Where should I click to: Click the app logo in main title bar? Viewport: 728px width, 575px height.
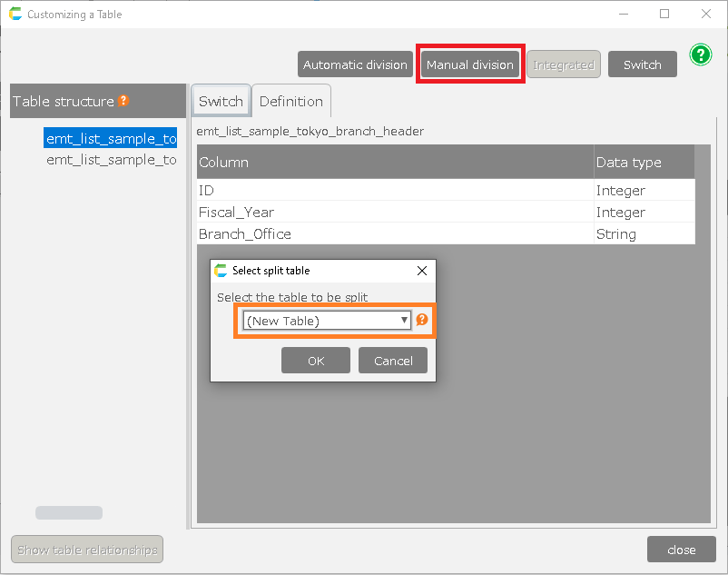click(15, 15)
